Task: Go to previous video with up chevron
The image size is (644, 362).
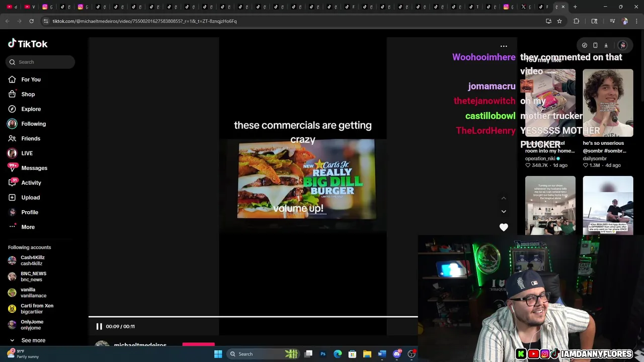Action: point(504,198)
